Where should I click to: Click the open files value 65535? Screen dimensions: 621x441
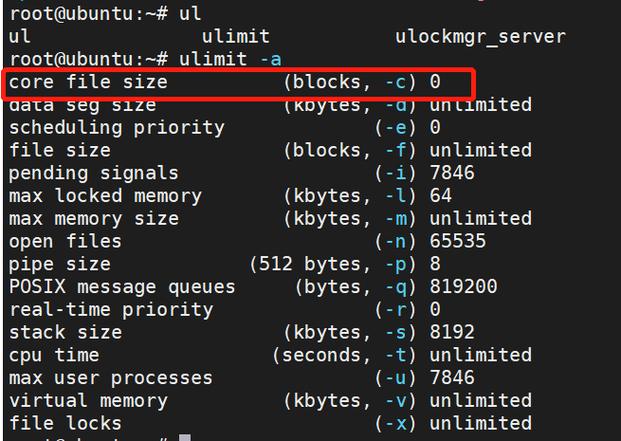pyautogui.click(x=457, y=241)
